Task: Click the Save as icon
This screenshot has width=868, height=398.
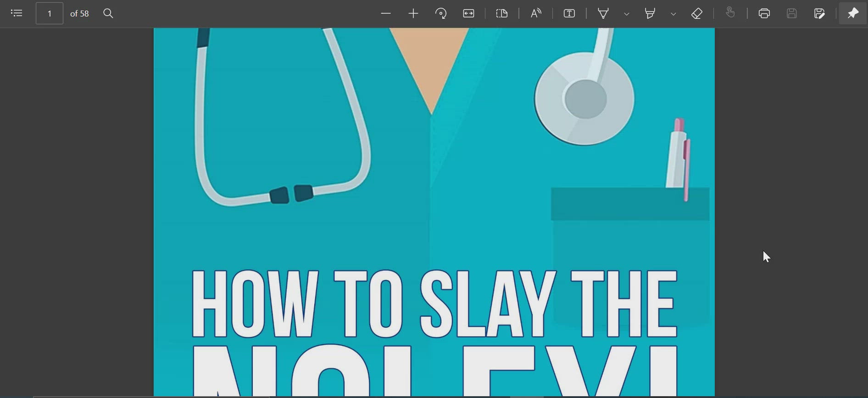Action: pyautogui.click(x=819, y=13)
